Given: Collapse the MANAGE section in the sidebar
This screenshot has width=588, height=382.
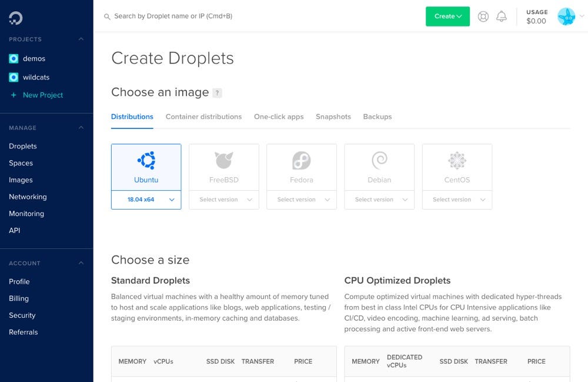Looking at the screenshot, I should click(x=81, y=128).
